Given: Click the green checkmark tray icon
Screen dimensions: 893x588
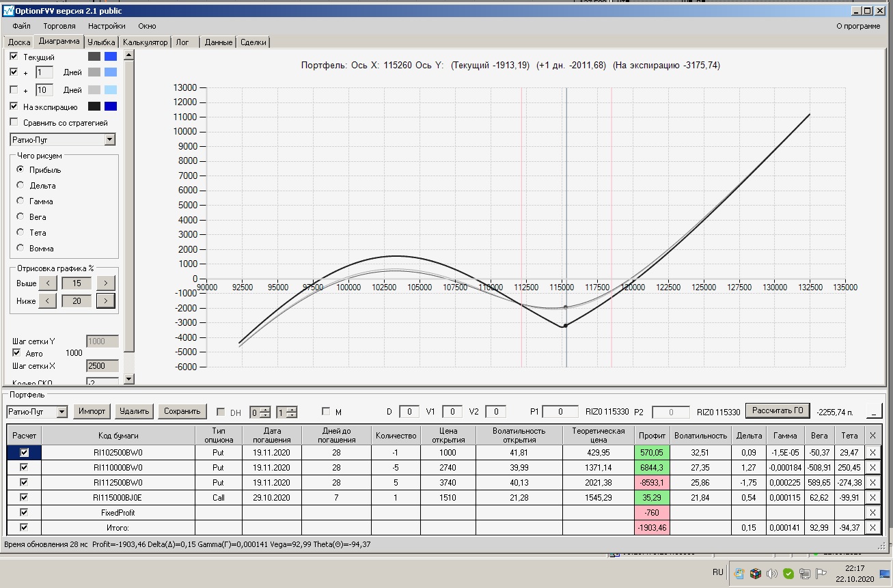Looking at the screenshot, I should pyautogui.click(x=788, y=574).
